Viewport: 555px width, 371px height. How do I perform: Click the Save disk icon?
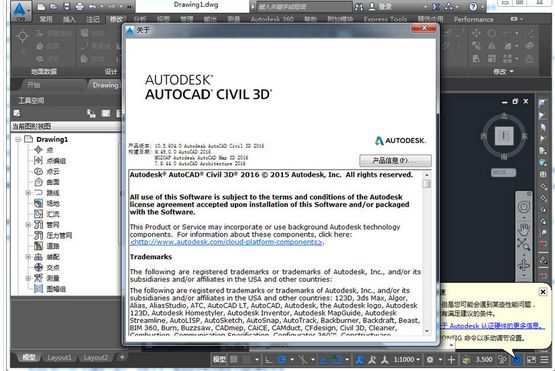tap(67, 6)
